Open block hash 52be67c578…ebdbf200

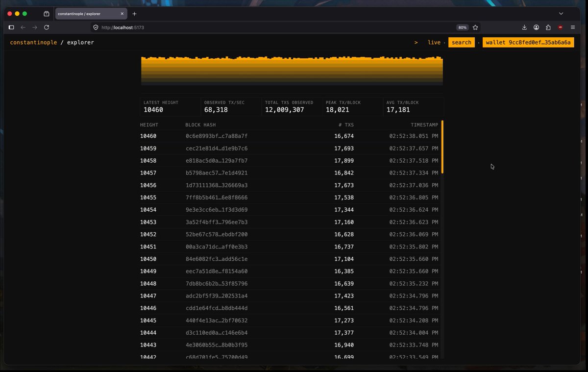(x=217, y=234)
